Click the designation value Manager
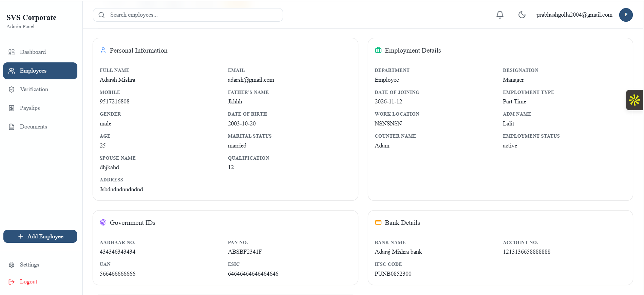The height and width of the screenshot is (295, 644). pos(513,80)
